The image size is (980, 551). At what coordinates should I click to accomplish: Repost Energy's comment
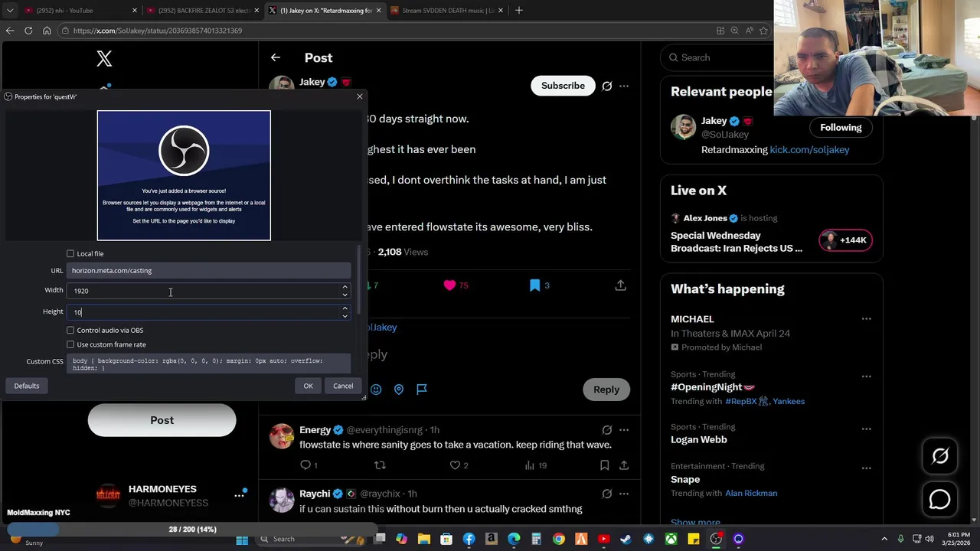tap(380, 465)
